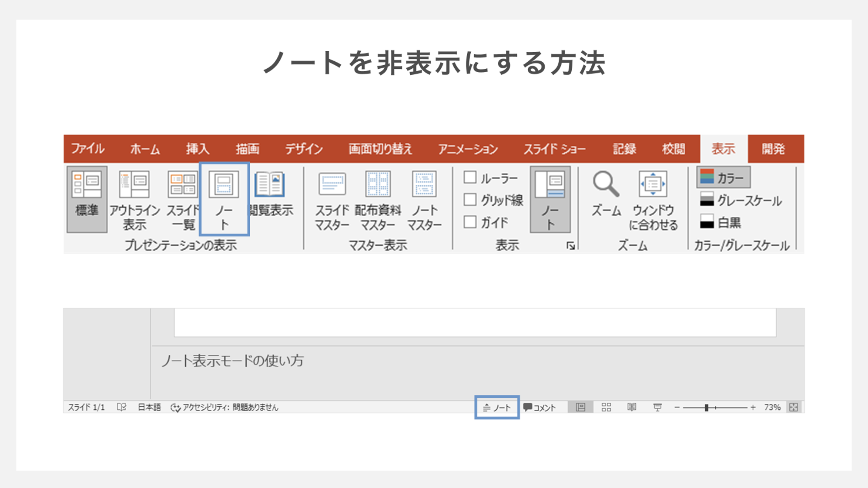Select the 標準 normal view button
Viewport: 868px width, 488px height.
pyautogui.click(x=87, y=199)
